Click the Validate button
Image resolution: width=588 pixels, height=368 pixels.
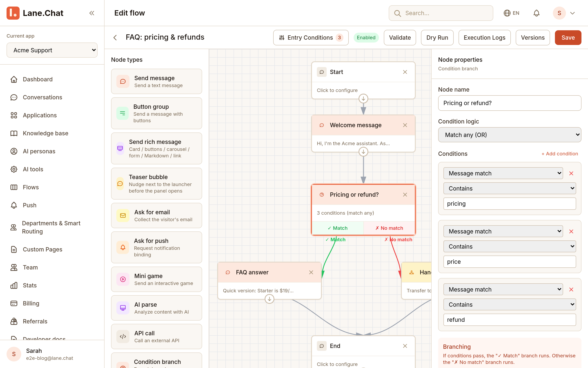pyautogui.click(x=400, y=38)
